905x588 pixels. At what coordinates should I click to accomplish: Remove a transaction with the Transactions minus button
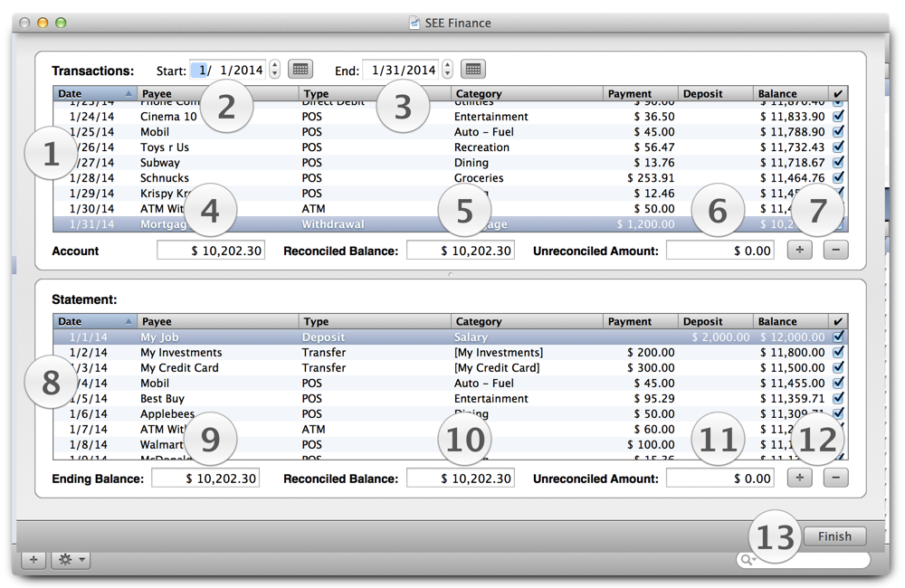835,250
